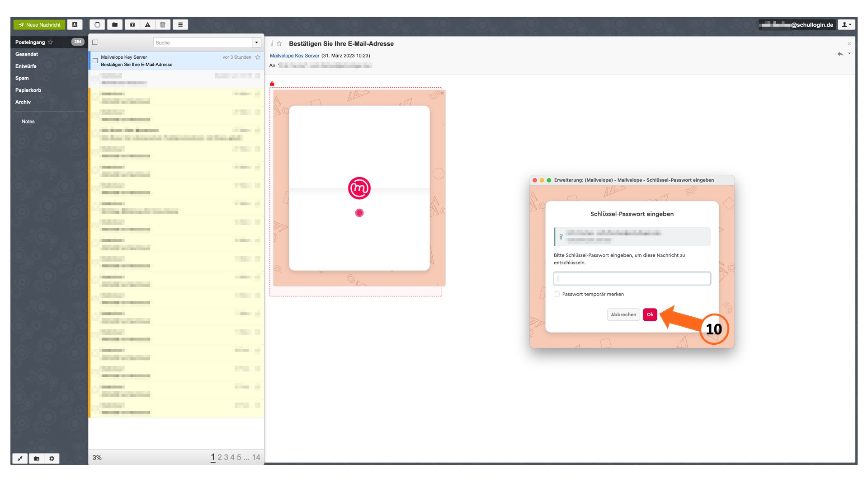
Task: Click the red lock icon above encrypted frame
Action: click(x=272, y=84)
